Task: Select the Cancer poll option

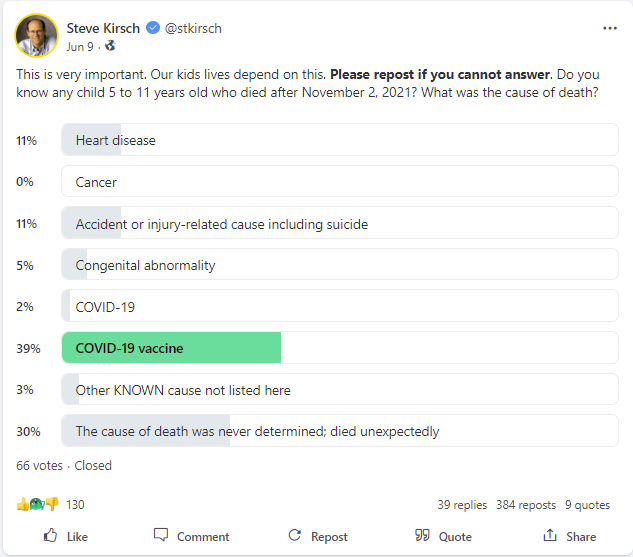Action: 340,182
